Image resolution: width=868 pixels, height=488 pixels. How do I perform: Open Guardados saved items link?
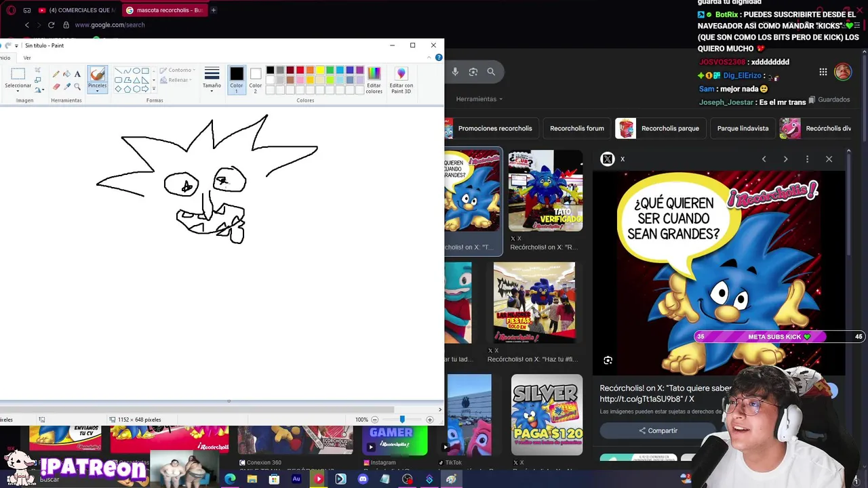click(829, 100)
